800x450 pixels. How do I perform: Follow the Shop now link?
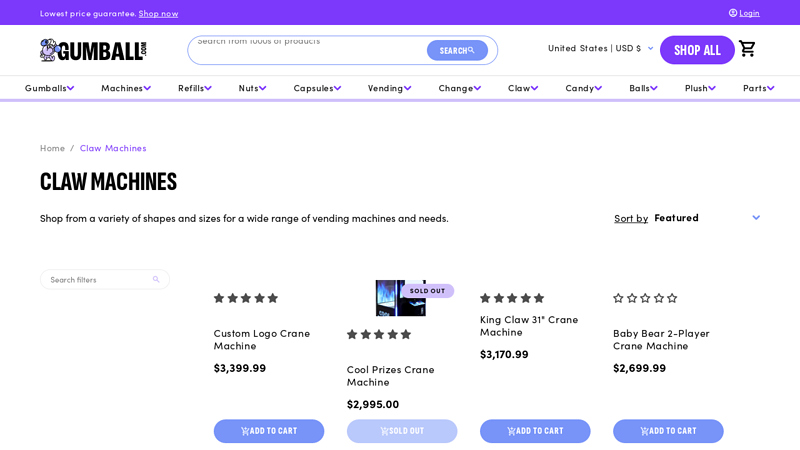pyautogui.click(x=158, y=13)
